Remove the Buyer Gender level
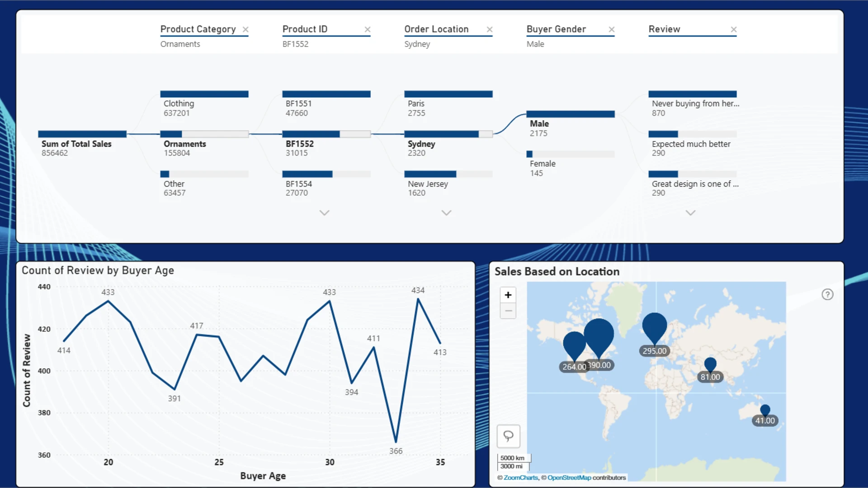Screen dimensions: 868x488 (612, 29)
